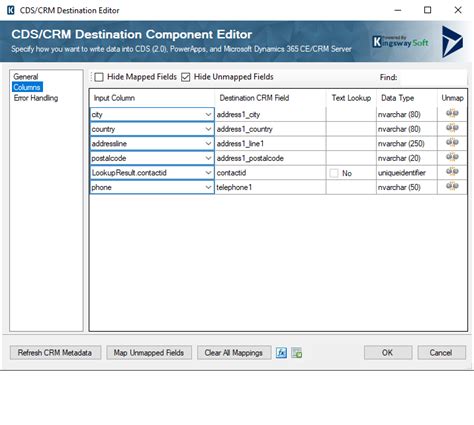Unmap the telephone1 field mapping
The height and width of the screenshot is (425, 474).
[452, 186]
